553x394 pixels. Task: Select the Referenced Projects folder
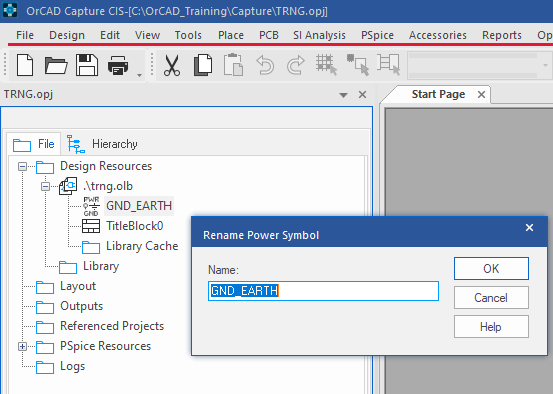(112, 326)
